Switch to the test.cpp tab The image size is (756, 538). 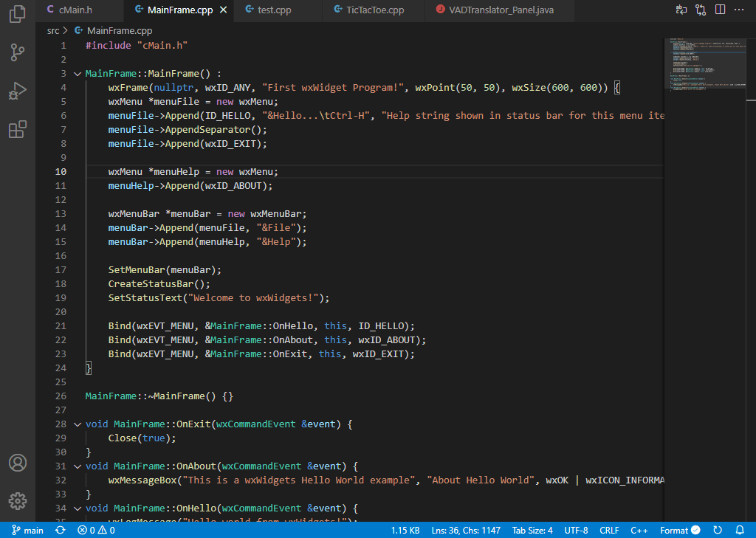coord(278,10)
